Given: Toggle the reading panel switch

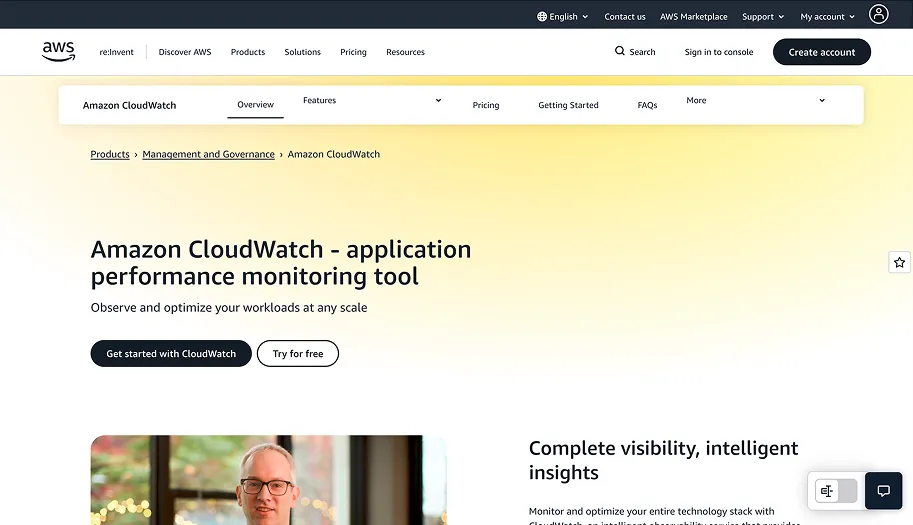Looking at the screenshot, I should pos(836,491).
